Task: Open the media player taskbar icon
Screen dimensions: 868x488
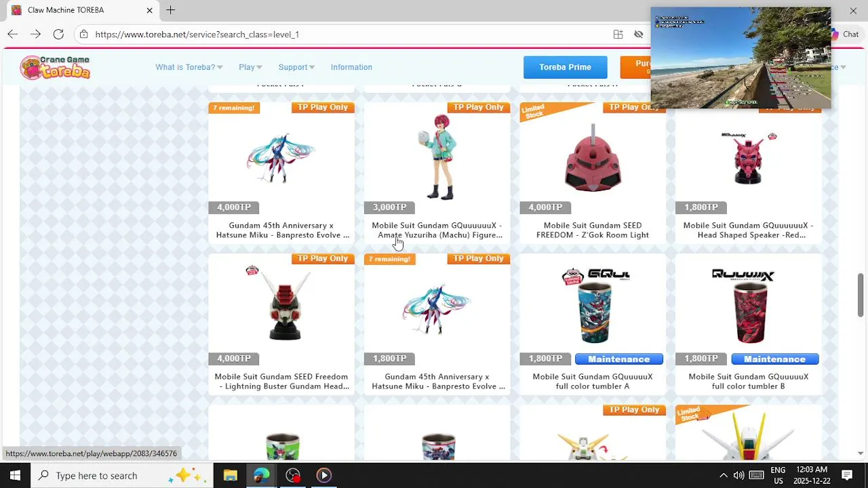Action: tap(324, 475)
